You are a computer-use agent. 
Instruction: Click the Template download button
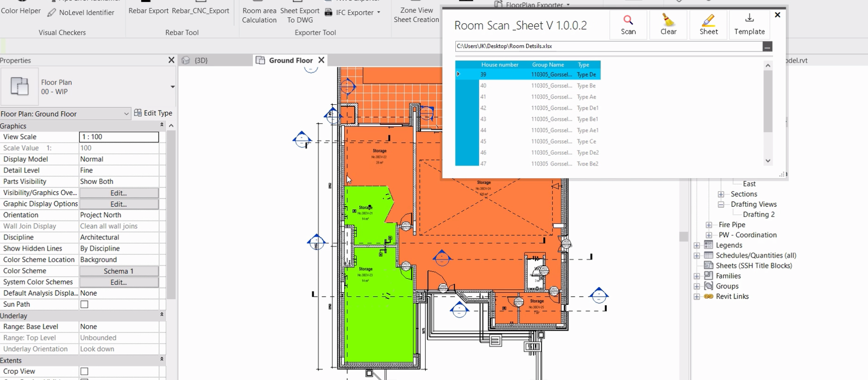tap(749, 25)
